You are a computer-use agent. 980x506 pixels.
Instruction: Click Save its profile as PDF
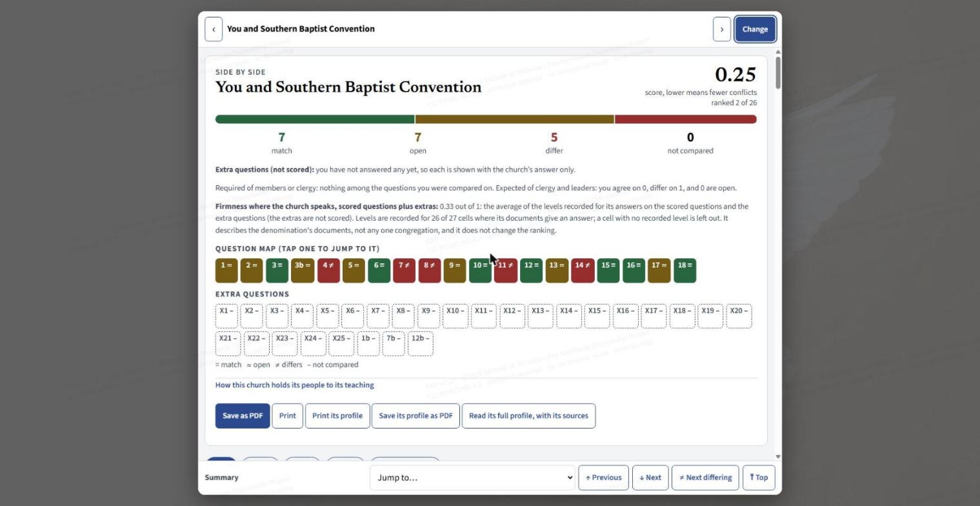point(415,416)
